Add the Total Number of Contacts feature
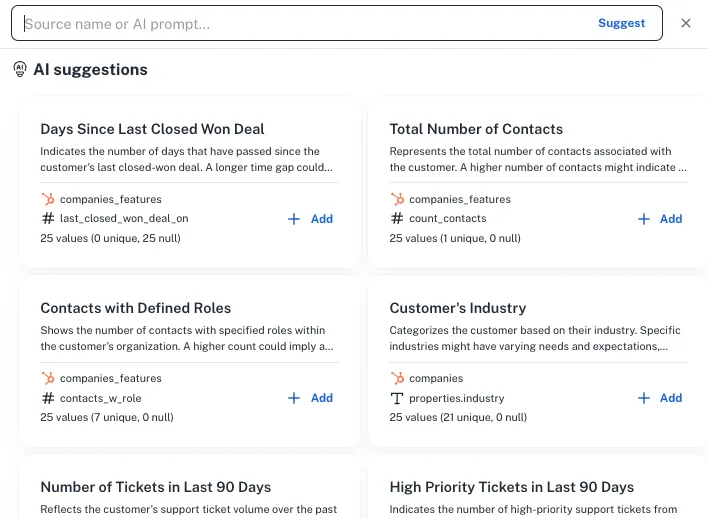The width and height of the screenshot is (708, 518). pyautogui.click(x=660, y=219)
